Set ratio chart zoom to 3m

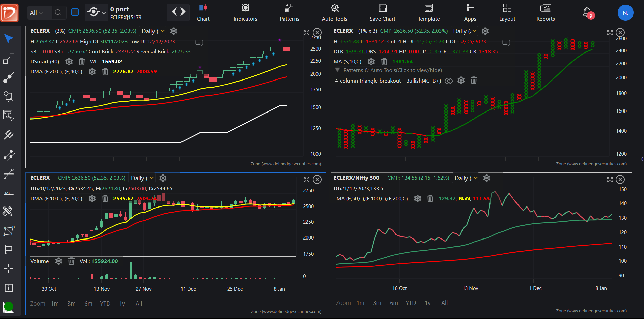click(377, 303)
